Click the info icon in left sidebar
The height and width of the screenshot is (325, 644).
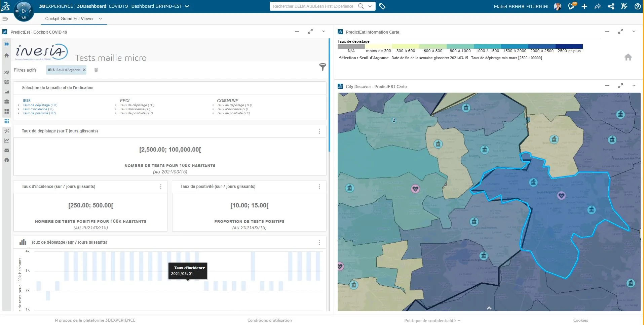(6, 160)
